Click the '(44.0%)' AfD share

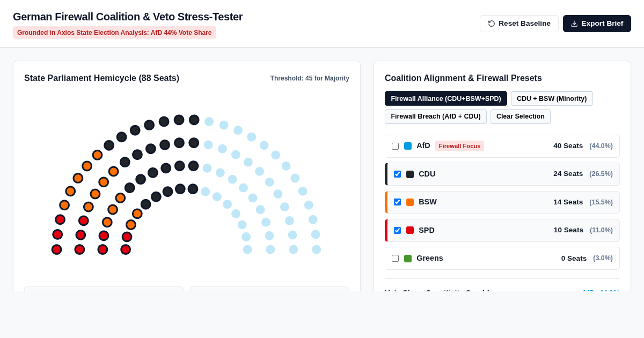601,146
